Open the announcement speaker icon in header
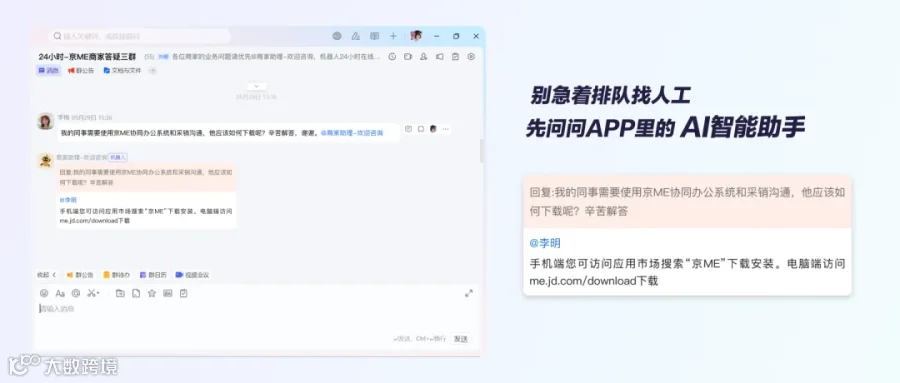This screenshot has height=383, width=900. coord(440,56)
